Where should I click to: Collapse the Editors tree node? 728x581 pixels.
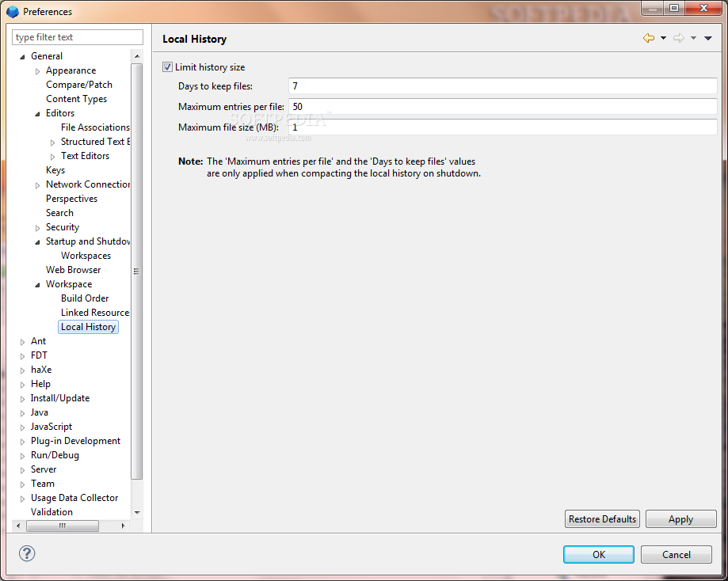(37, 114)
